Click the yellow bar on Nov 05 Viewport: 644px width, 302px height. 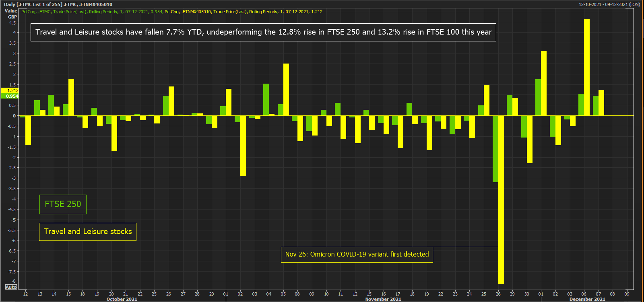coord(286,89)
